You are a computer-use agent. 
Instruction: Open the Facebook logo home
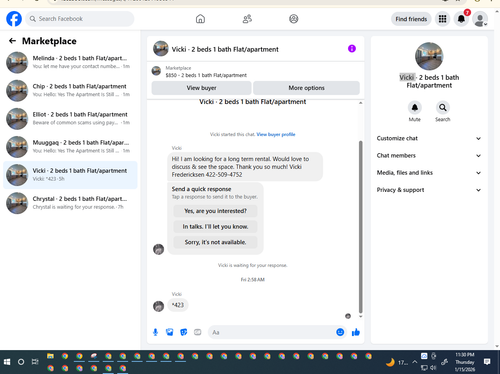14,19
